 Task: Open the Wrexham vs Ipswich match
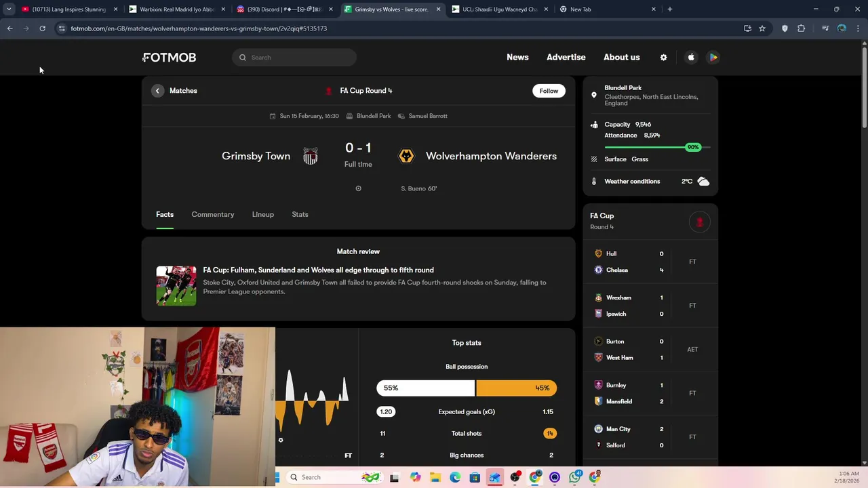coord(650,306)
